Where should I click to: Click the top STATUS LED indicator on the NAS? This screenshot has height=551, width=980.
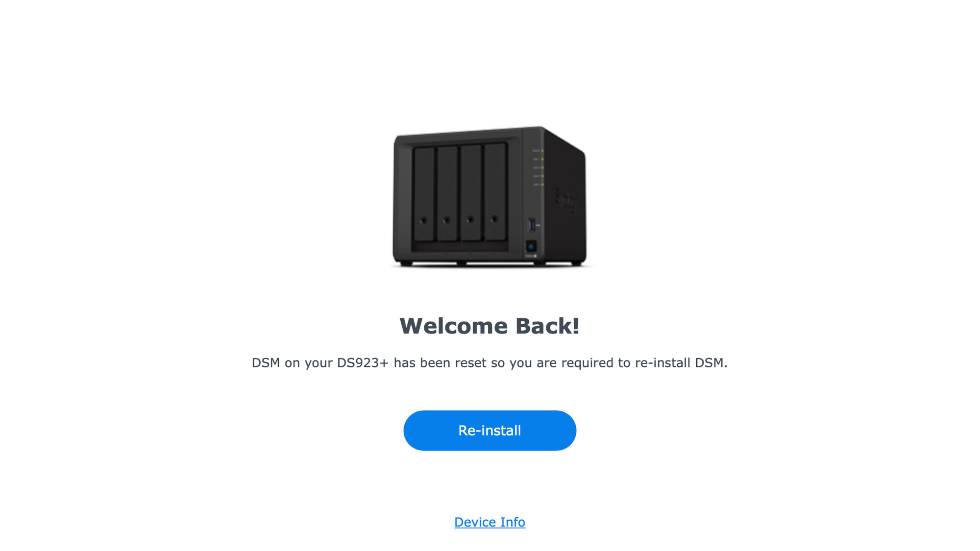pos(542,151)
